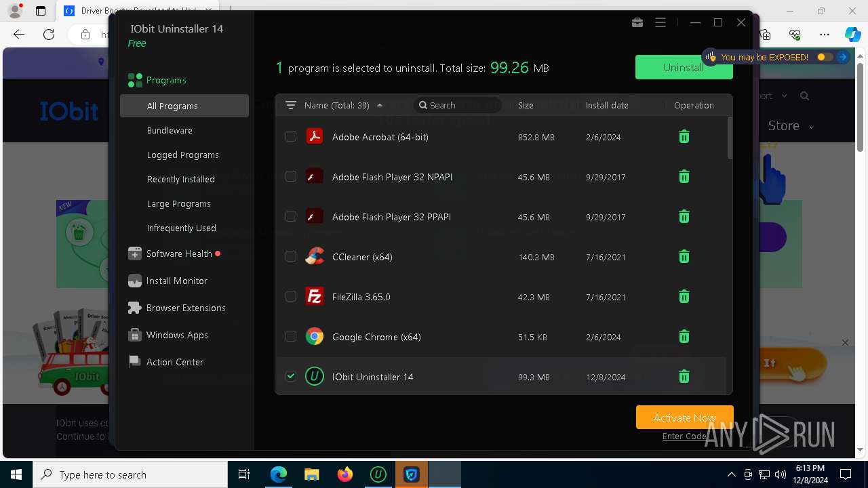Sort by Size column header
This screenshot has height=488, width=868.
pos(526,105)
